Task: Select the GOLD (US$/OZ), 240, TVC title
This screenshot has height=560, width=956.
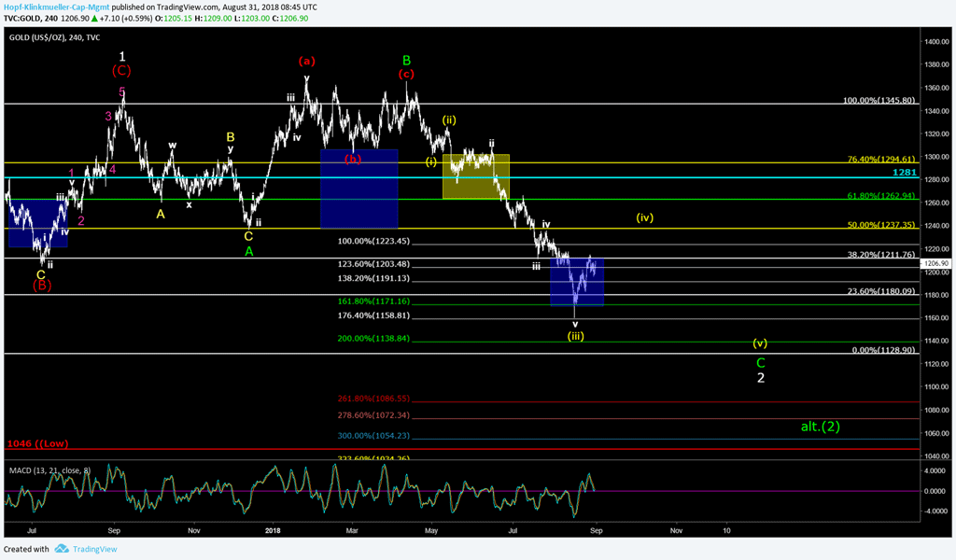Action: [54, 37]
